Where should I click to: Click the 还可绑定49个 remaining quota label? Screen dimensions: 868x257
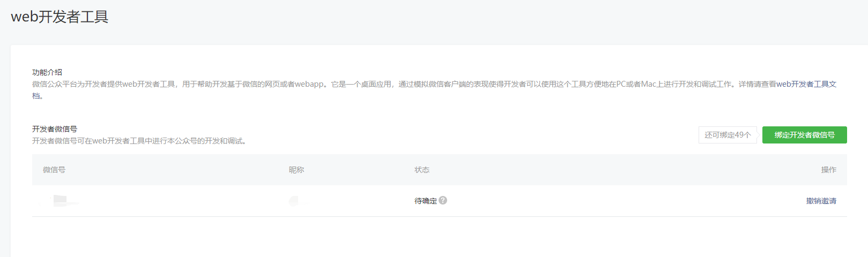click(x=728, y=135)
